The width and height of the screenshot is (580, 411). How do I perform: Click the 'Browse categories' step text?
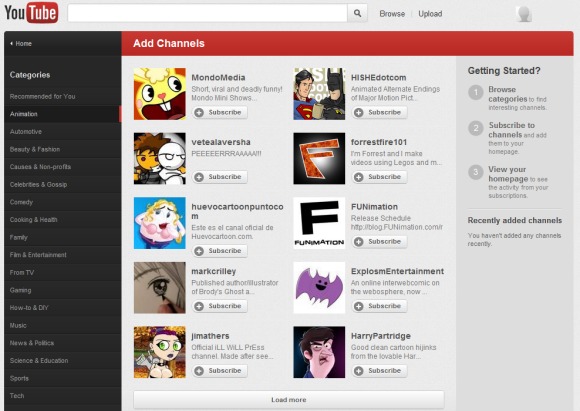tap(508, 94)
